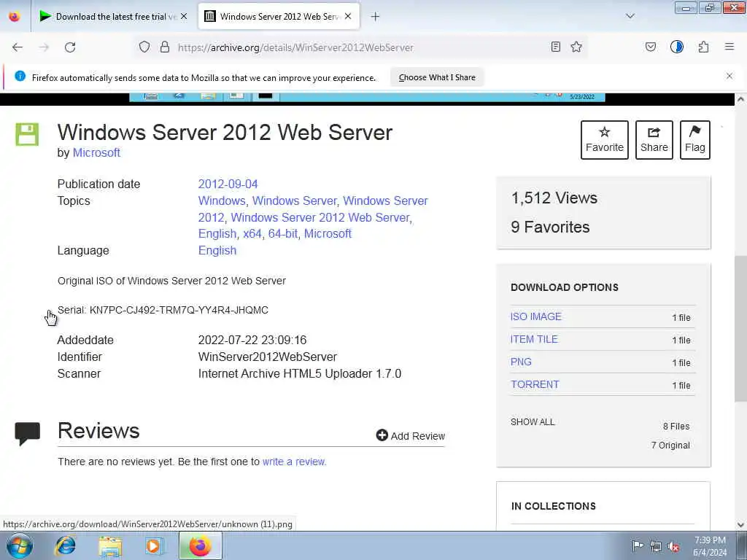The width and height of the screenshot is (747, 560).
Task: Select the Serial key text line
Action: pos(163,310)
